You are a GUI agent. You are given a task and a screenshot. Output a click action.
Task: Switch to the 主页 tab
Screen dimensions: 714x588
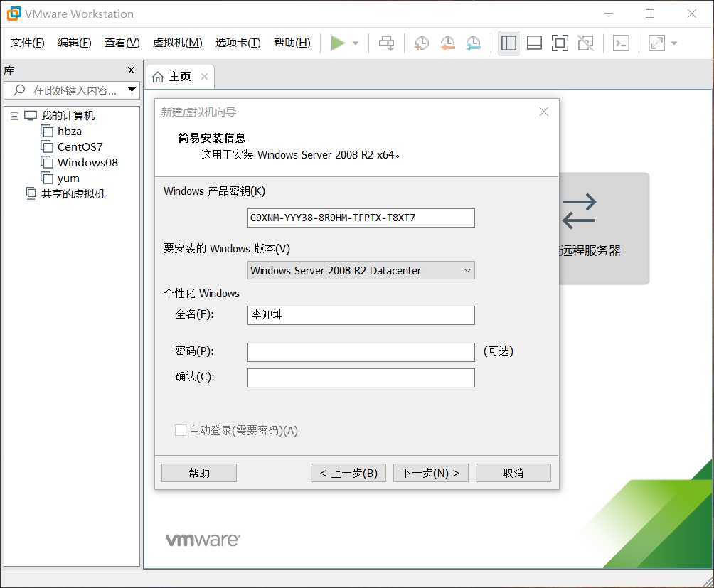coord(180,77)
